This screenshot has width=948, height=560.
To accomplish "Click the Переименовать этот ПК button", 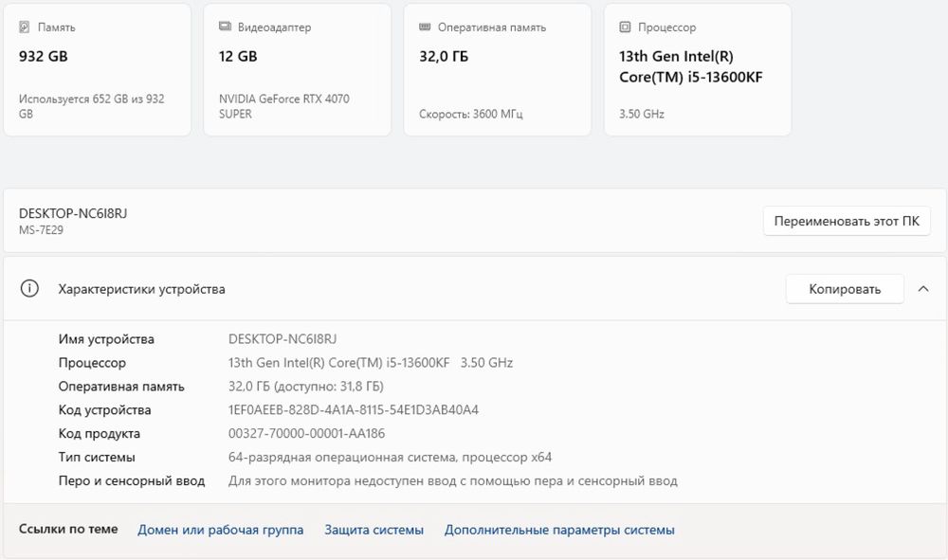I will [x=847, y=221].
